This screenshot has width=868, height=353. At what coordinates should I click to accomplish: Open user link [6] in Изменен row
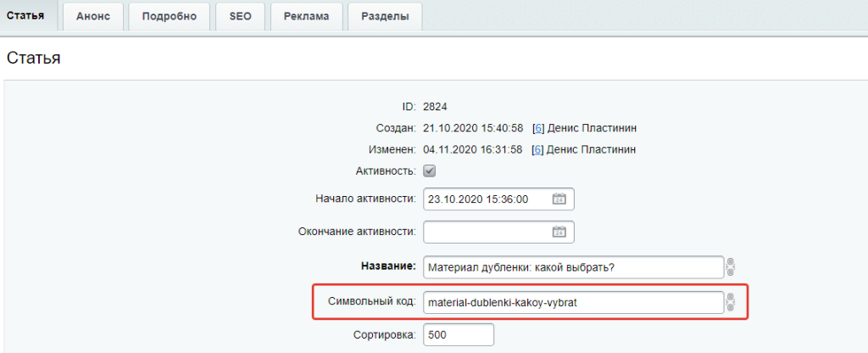point(538,149)
